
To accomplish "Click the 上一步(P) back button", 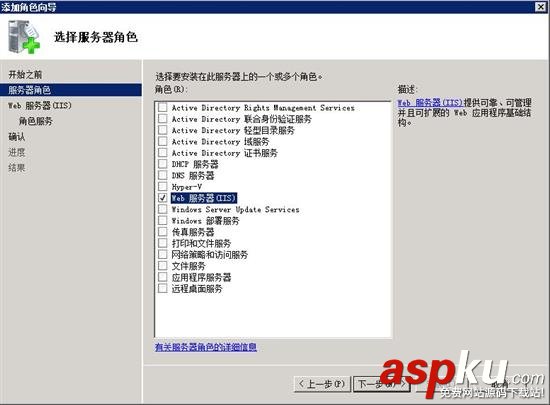I will pyautogui.click(x=322, y=384).
